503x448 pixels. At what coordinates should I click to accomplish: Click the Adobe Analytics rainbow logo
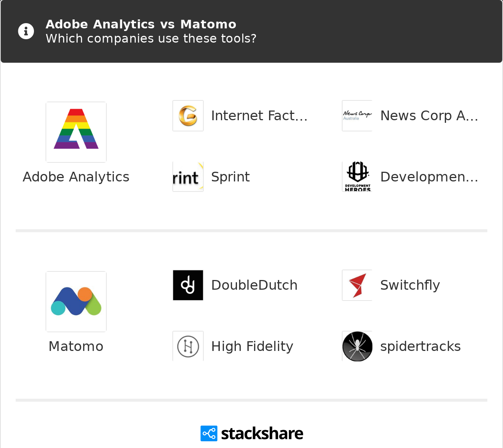coord(76,132)
